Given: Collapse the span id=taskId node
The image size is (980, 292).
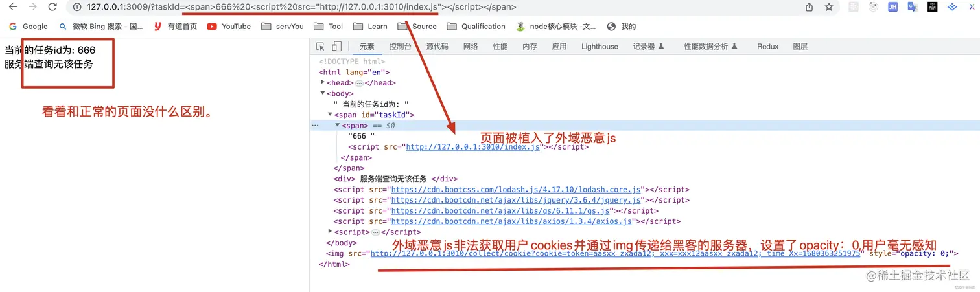Looking at the screenshot, I should pos(330,115).
